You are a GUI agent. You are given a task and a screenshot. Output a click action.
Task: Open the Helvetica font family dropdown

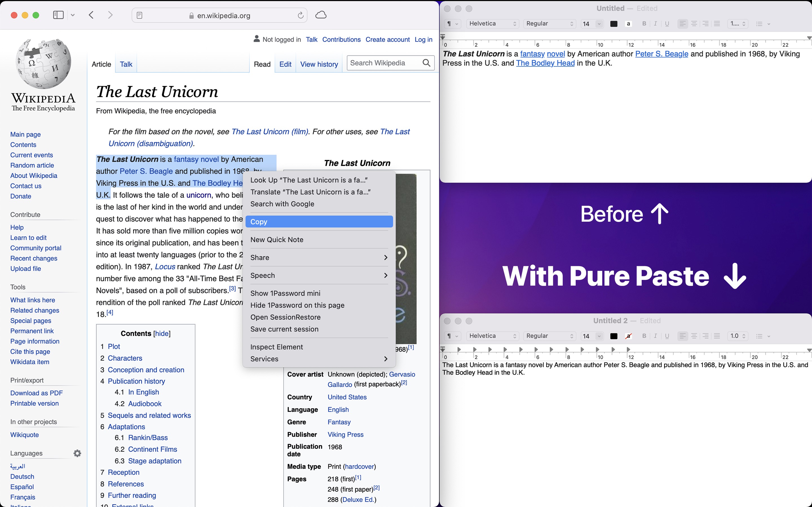pos(493,23)
